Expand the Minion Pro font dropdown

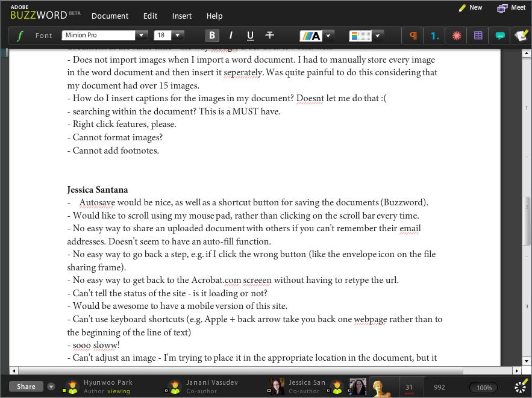point(141,36)
